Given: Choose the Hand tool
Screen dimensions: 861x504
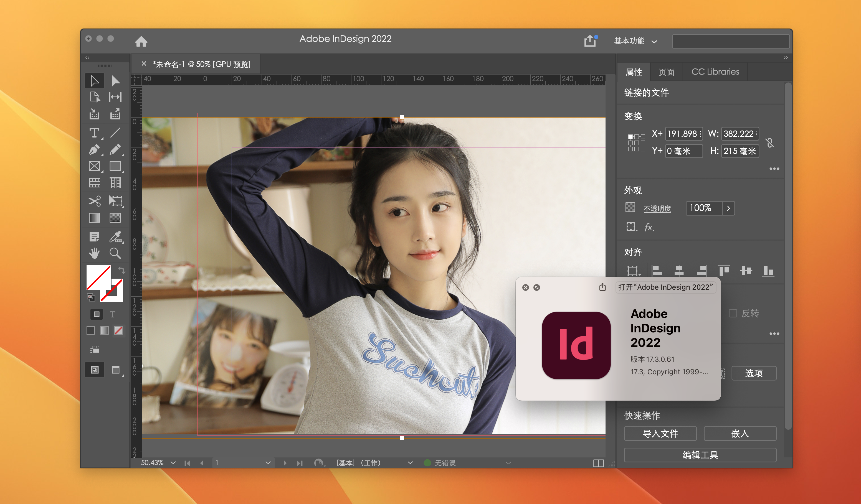Looking at the screenshot, I should [94, 253].
